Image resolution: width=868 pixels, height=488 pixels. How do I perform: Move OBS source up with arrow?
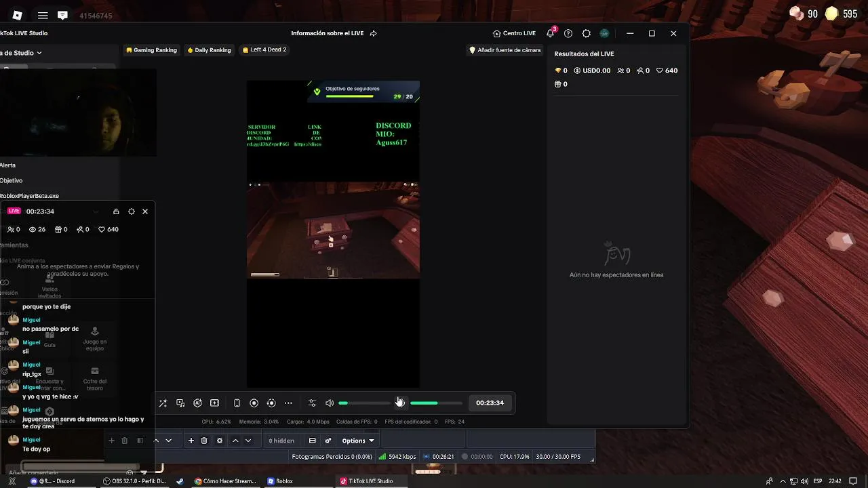coord(235,441)
